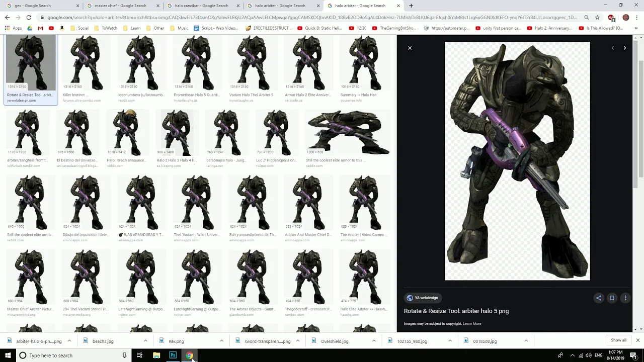This screenshot has height=362, width=644.
Task: Open the downloaded Overshield.jpg file
Action: coord(335,341)
